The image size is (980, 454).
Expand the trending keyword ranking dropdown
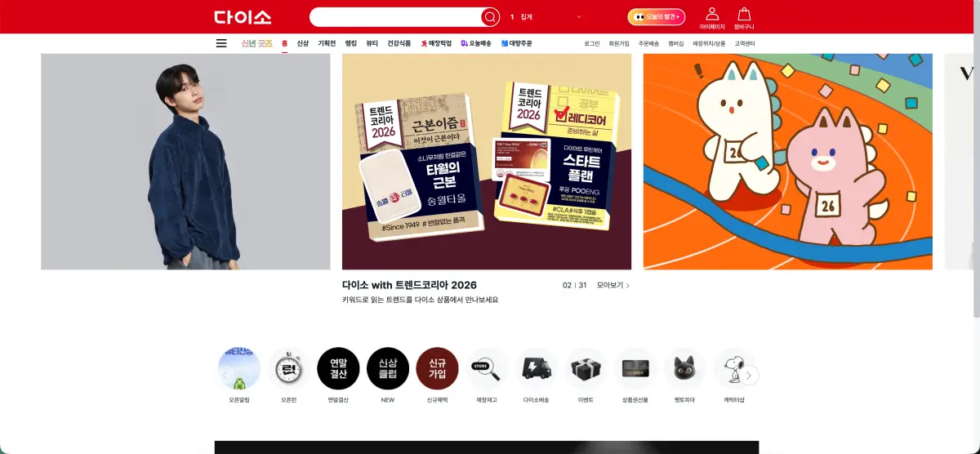point(579,17)
